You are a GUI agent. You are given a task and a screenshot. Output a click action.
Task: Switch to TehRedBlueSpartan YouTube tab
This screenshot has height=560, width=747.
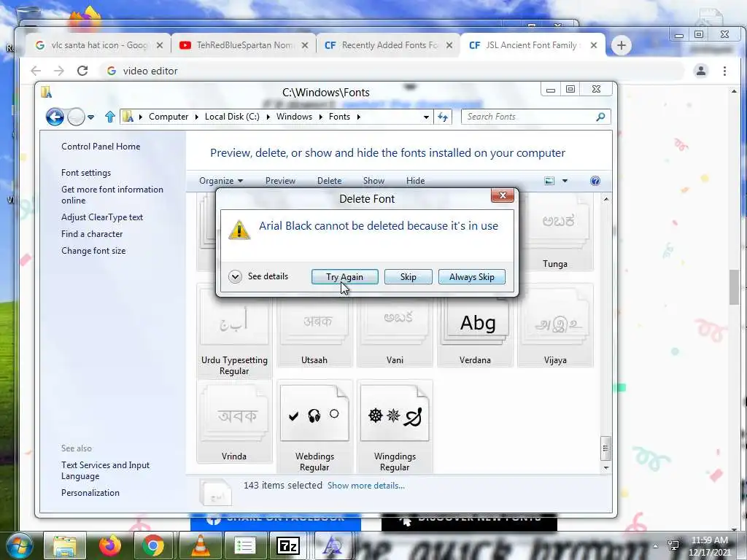(243, 45)
